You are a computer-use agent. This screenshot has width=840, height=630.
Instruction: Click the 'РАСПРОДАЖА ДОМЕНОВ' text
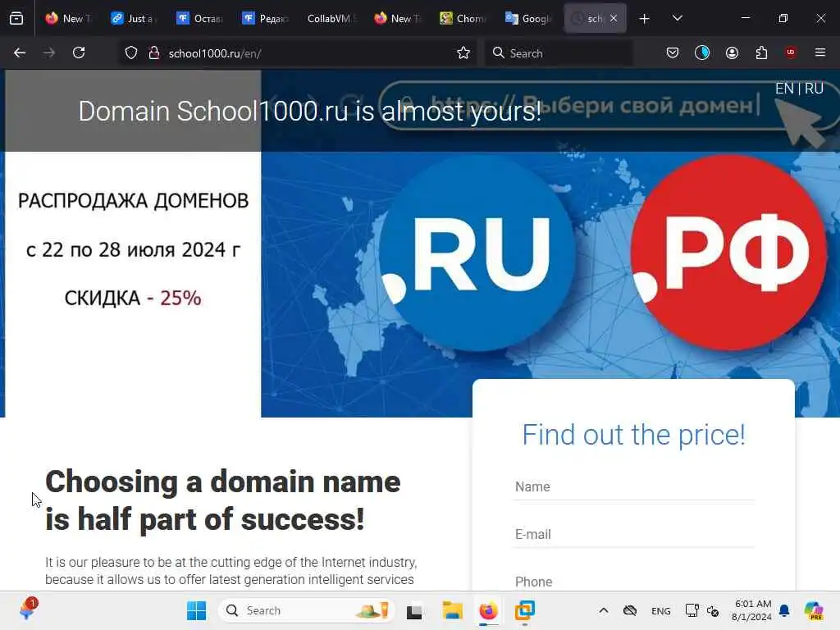click(134, 201)
